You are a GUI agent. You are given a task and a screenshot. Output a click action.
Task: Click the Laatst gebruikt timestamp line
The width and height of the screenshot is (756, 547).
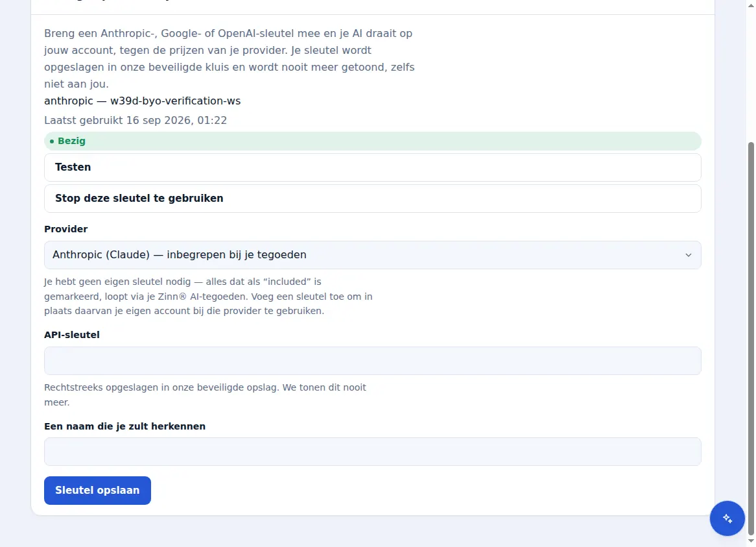pyautogui.click(x=136, y=121)
